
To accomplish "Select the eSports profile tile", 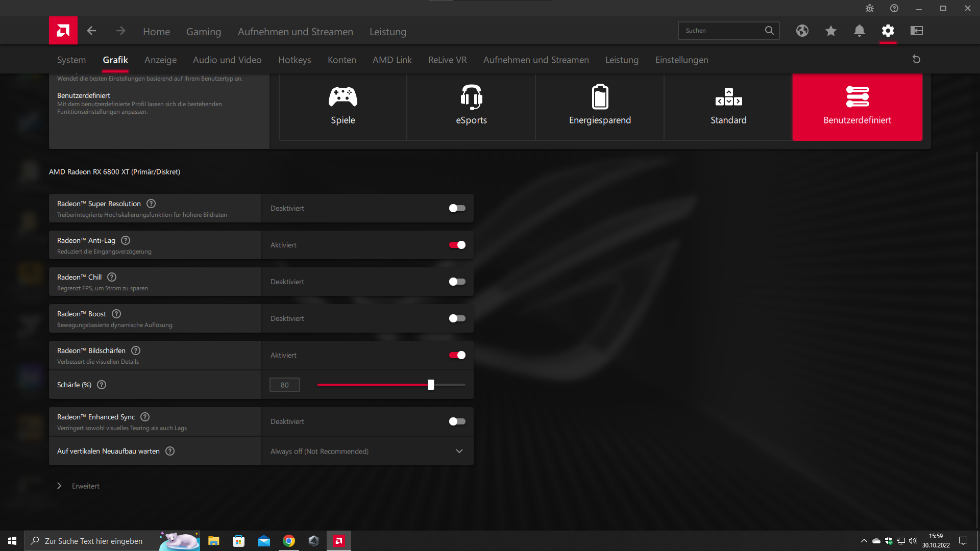I will click(x=471, y=106).
